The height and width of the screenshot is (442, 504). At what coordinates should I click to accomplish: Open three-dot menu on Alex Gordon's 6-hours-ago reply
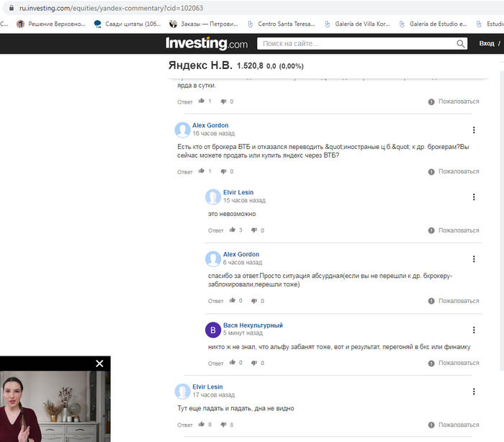point(474,259)
